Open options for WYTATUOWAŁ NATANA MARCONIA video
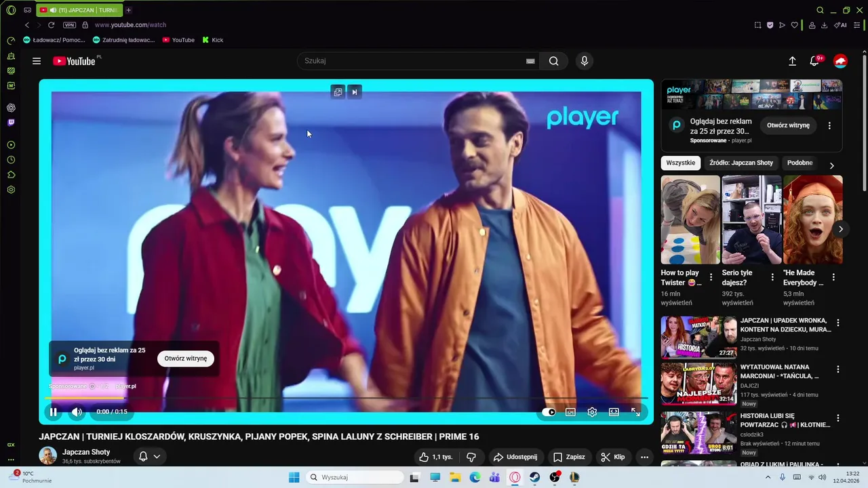This screenshot has height=488, width=868. click(838, 369)
